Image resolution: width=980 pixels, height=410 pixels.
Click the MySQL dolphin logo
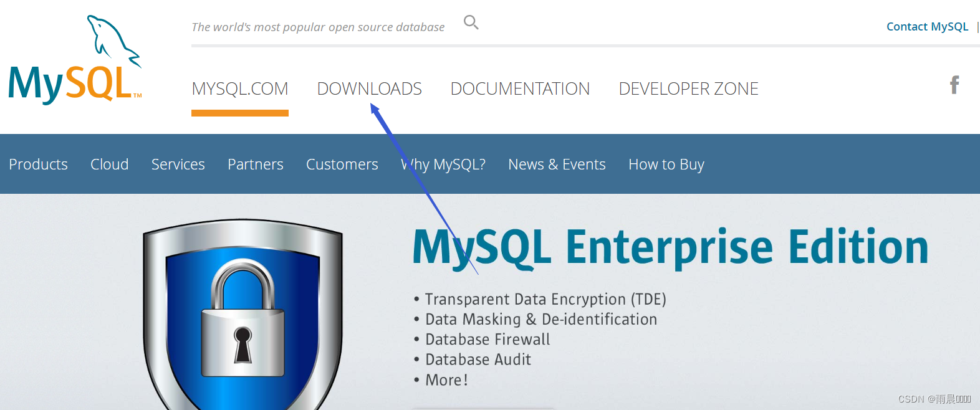coord(75,60)
